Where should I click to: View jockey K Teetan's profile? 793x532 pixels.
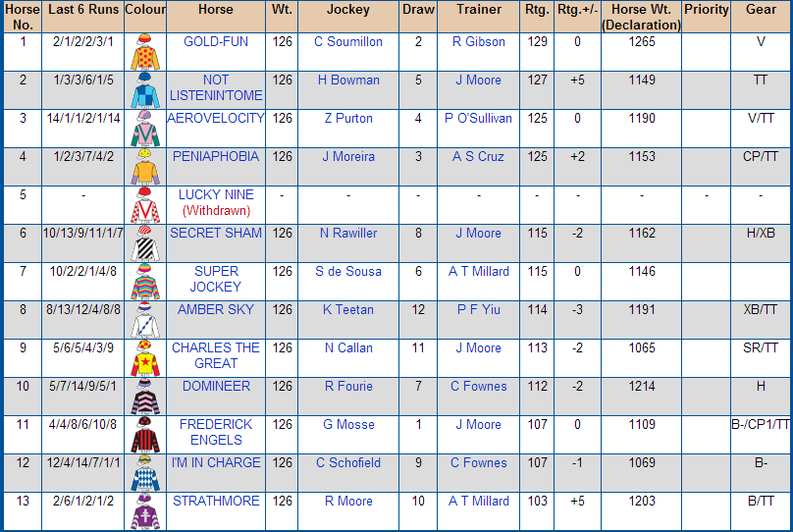[348, 309]
